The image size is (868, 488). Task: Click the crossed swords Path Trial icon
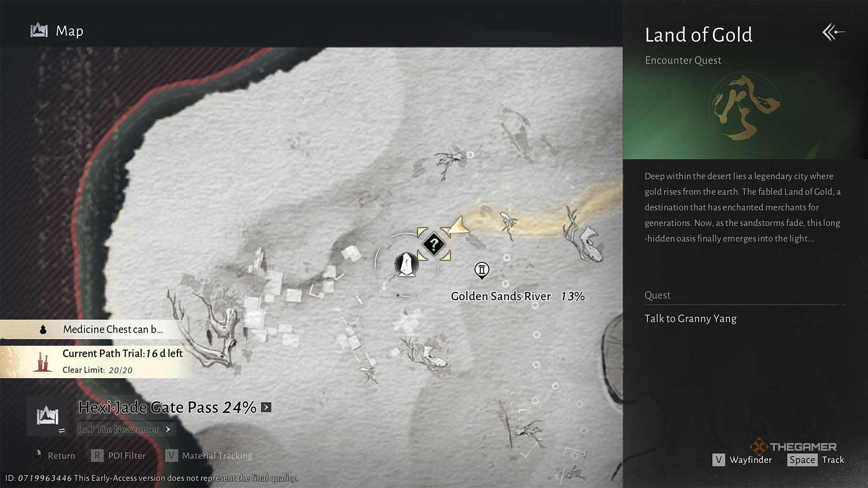(41, 361)
